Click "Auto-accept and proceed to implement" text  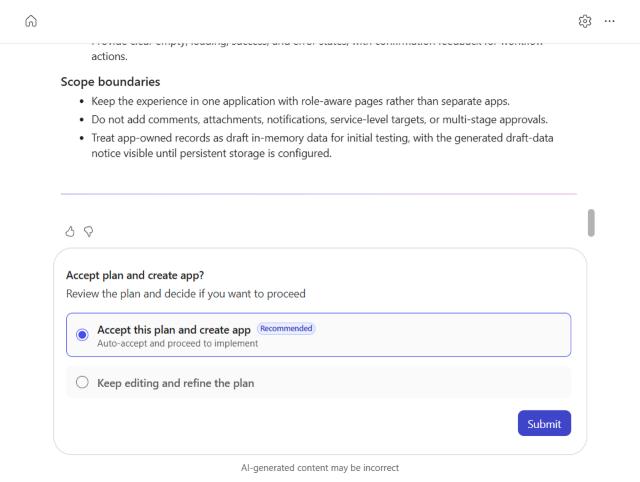[178, 344]
